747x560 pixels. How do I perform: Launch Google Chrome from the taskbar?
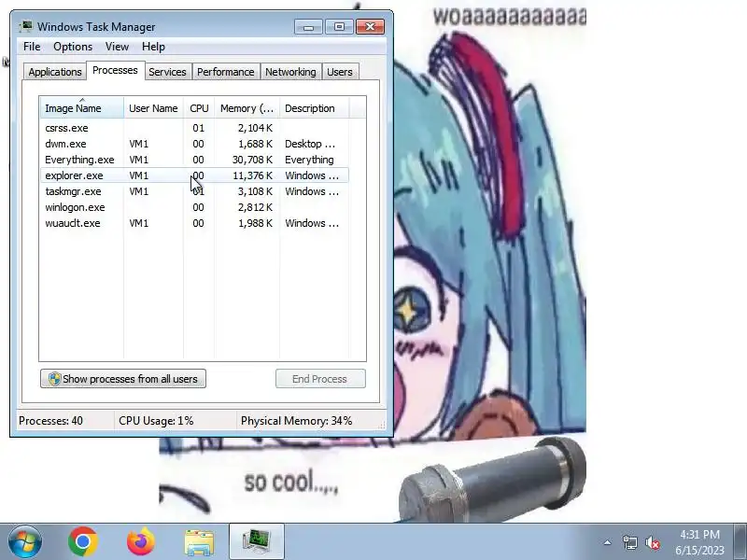point(83,541)
